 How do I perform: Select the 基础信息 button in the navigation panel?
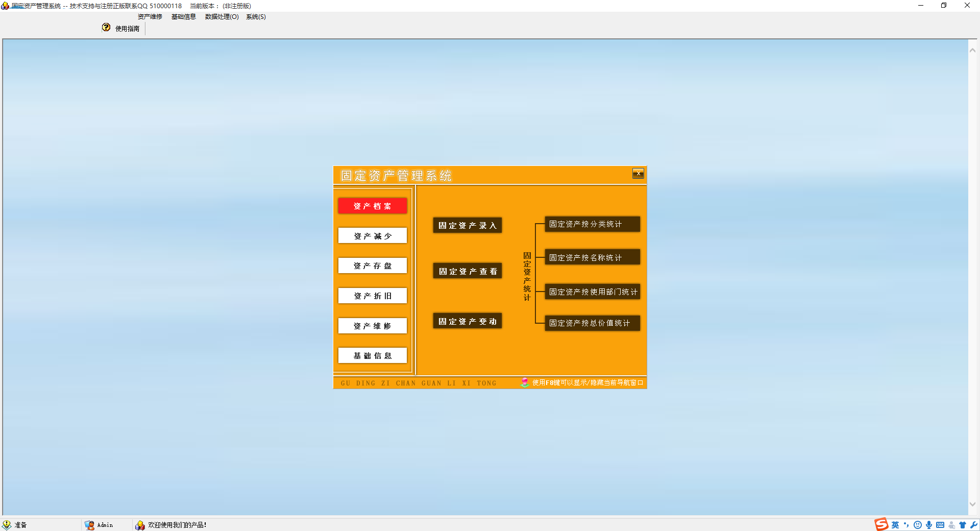click(373, 355)
